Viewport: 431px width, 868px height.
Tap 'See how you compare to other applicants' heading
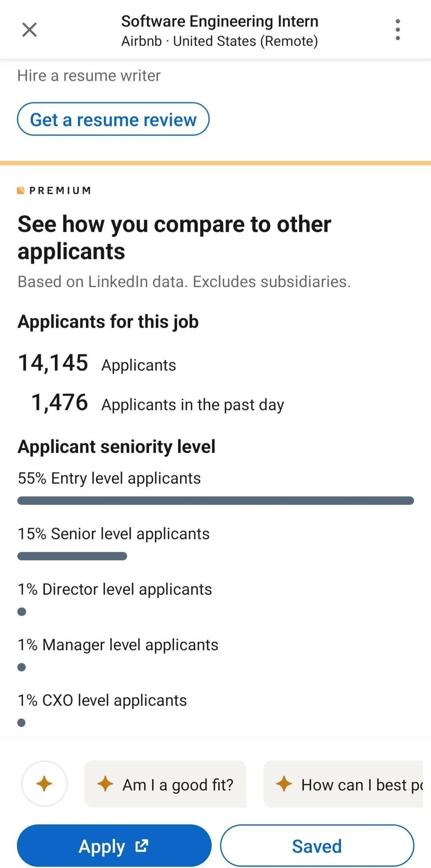(x=174, y=237)
